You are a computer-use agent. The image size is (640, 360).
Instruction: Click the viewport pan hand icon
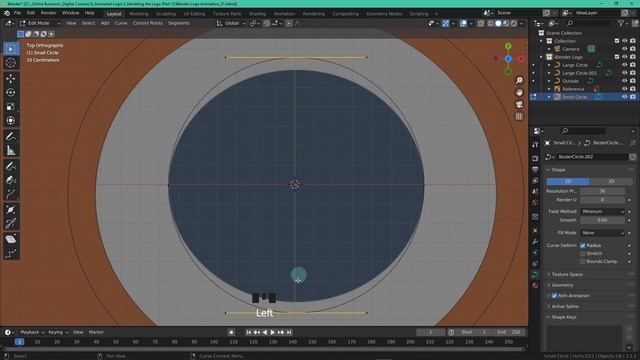(519, 92)
